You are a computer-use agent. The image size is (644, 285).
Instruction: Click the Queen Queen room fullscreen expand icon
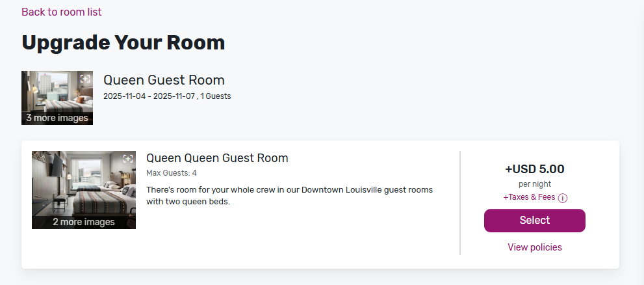coord(128,159)
